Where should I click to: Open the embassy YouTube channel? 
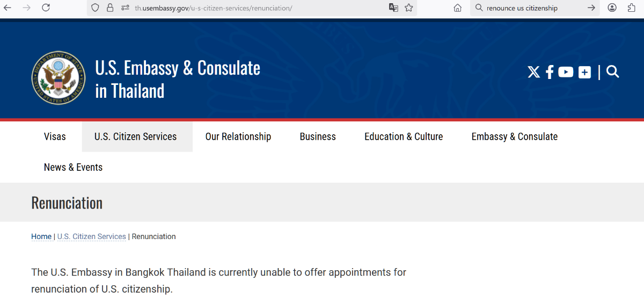pyautogui.click(x=566, y=72)
